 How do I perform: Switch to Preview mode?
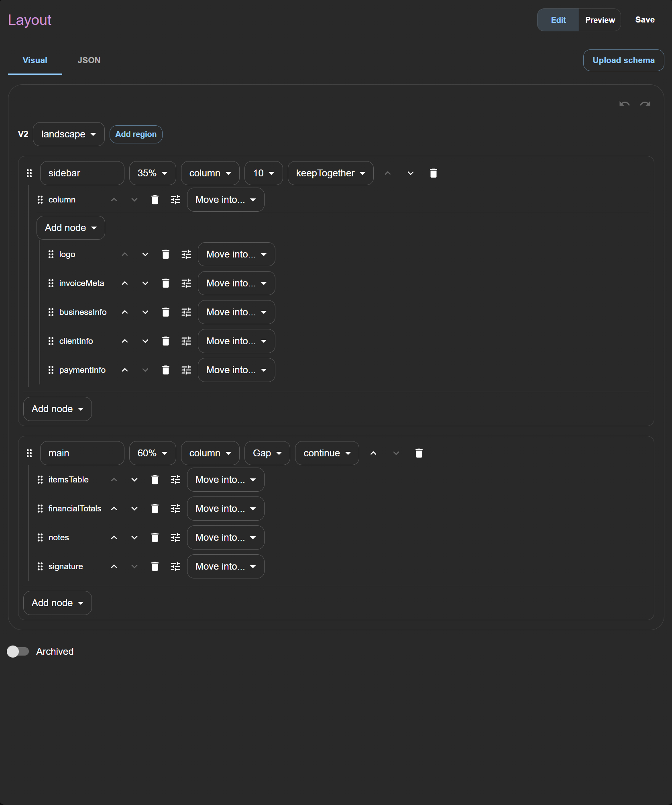(x=600, y=20)
